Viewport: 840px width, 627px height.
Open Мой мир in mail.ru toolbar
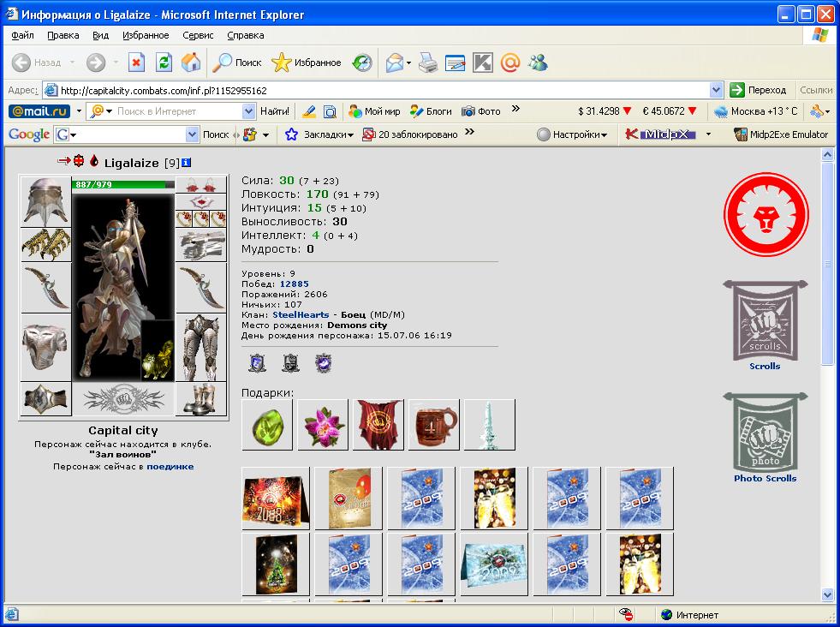(x=374, y=111)
